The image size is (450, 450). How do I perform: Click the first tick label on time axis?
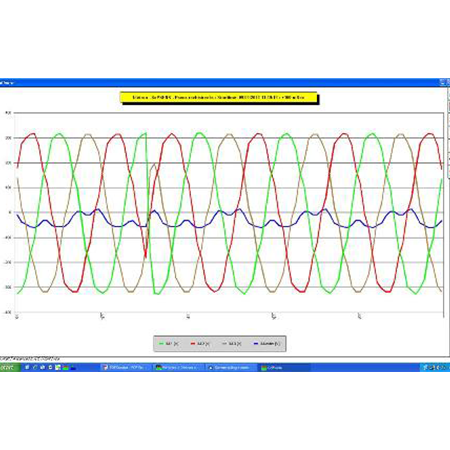[17, 316]
